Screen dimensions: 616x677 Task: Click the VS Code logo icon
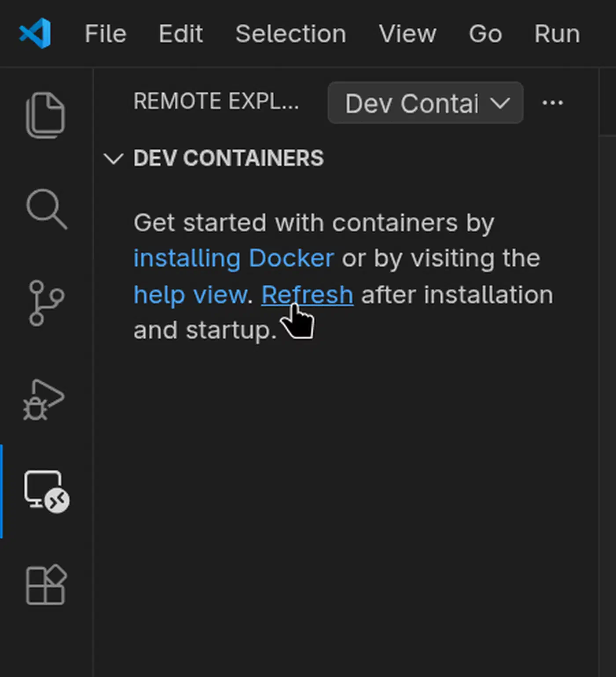[35, 33]
